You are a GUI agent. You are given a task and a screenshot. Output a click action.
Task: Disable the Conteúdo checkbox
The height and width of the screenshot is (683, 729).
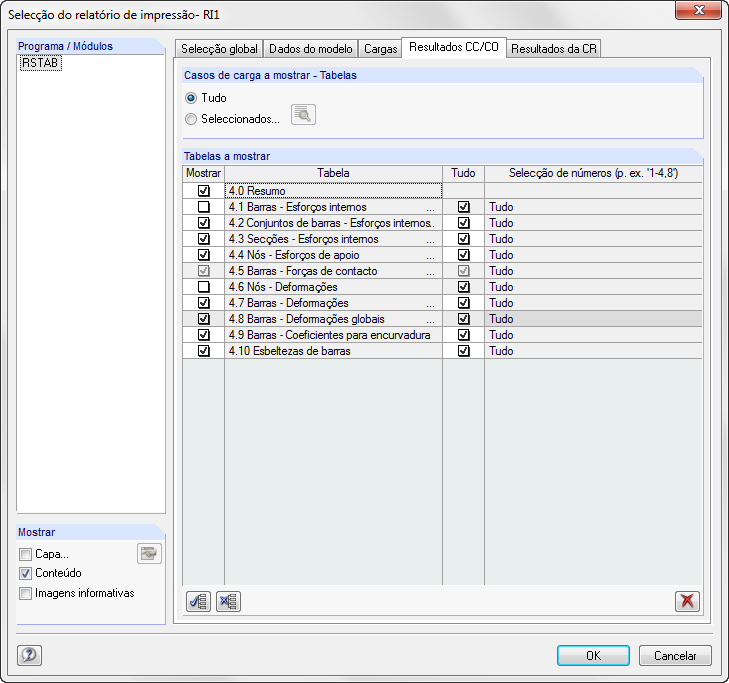pos(26,573)
